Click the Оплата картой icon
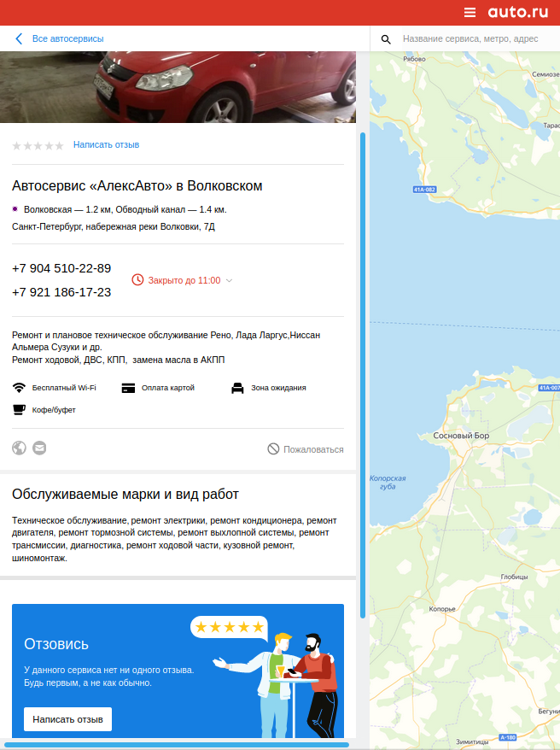This screenshot has width=560, height=750. tap(128, 388)
